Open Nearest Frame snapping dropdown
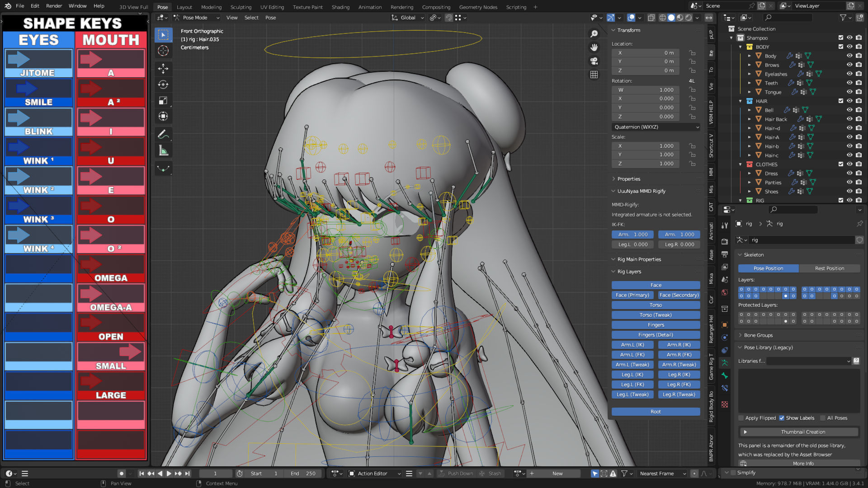 pyautogui.click(x=662, y=474)
